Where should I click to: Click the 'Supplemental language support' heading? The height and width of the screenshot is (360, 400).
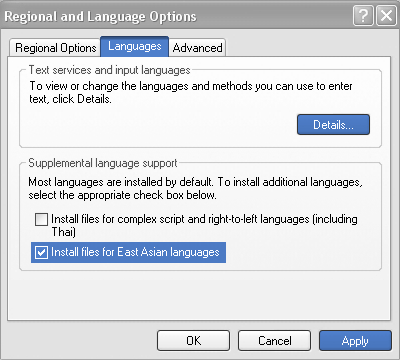[x=103, y=163]
